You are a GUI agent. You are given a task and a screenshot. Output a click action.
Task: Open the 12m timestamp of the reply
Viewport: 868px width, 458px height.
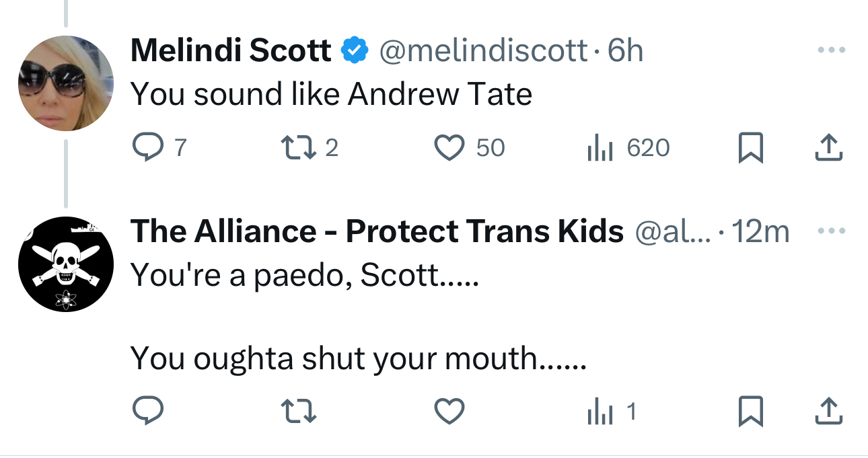(x=760, y=232)
